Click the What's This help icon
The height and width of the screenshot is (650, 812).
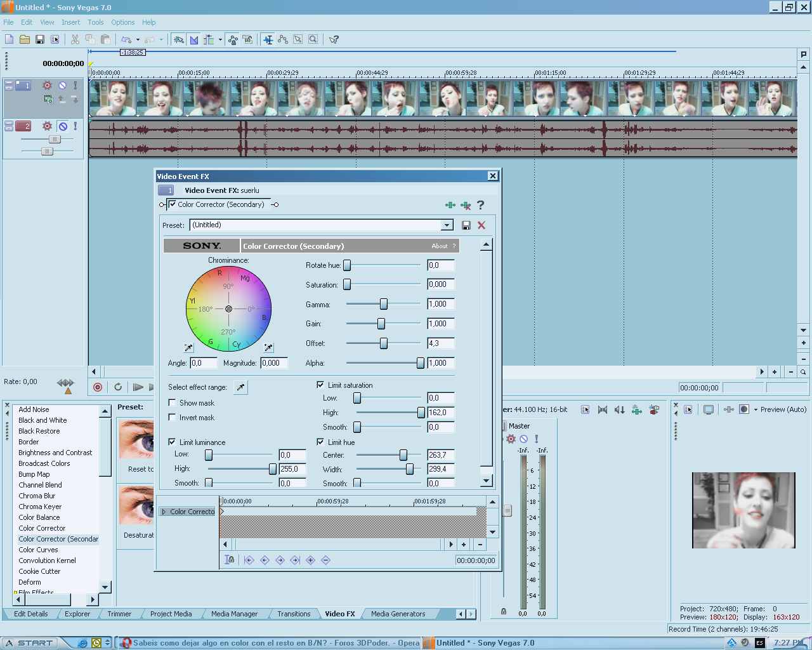click(x=334, y=39)
